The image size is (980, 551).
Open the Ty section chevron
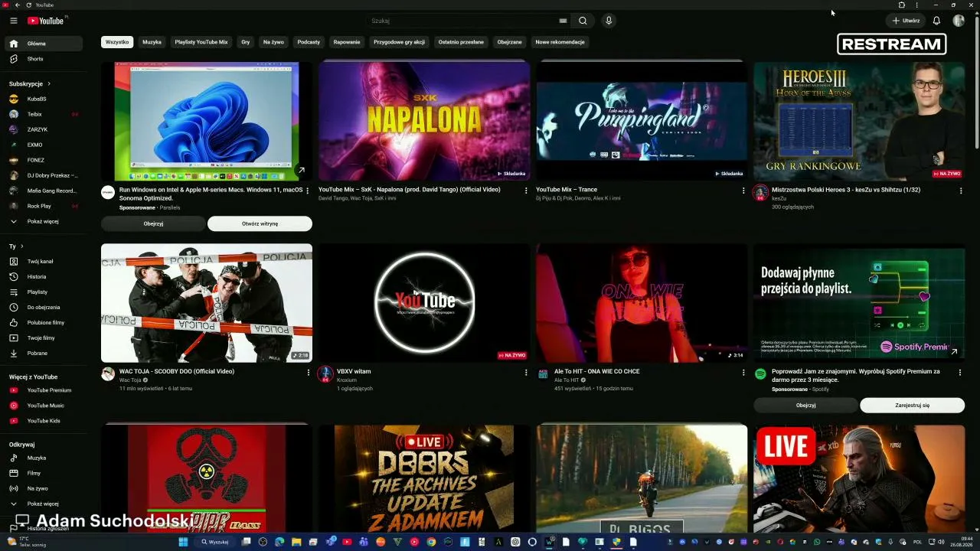pos(21,246)
